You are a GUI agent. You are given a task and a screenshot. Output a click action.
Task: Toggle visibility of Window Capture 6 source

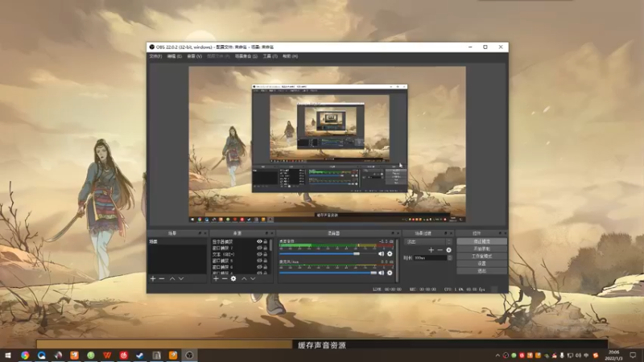[259, 267]
